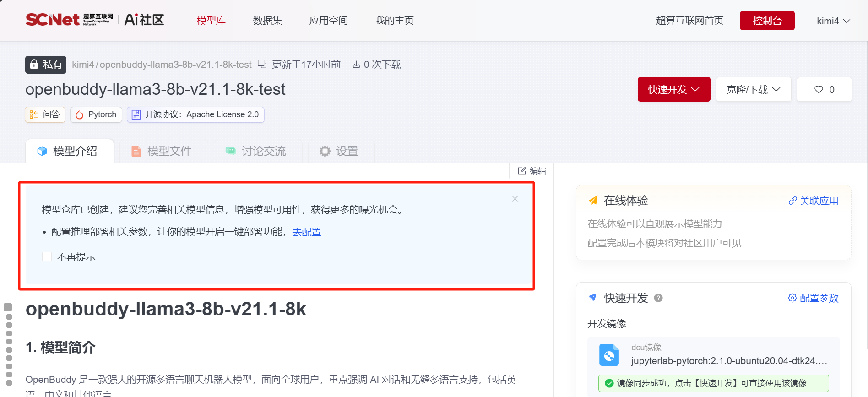The height and width of the screenshot is (397, 868).
Task: Click the 去配置 link
Action: click(x=307, y=232)
